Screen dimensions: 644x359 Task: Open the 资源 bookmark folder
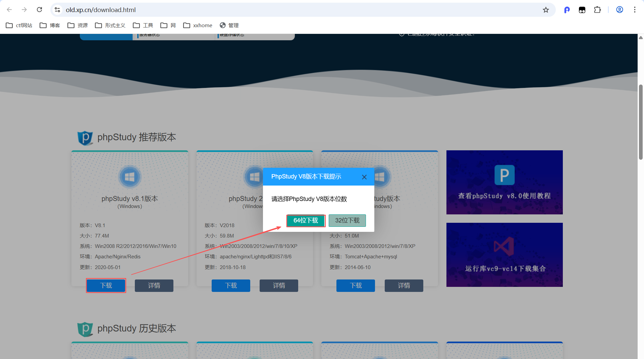[x=77, y=25]
